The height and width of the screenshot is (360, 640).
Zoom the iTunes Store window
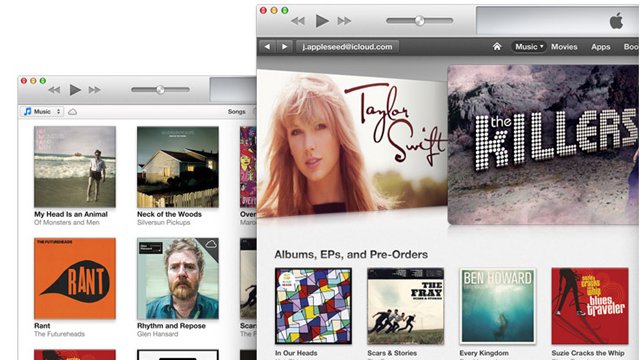(x=284, y=10)
